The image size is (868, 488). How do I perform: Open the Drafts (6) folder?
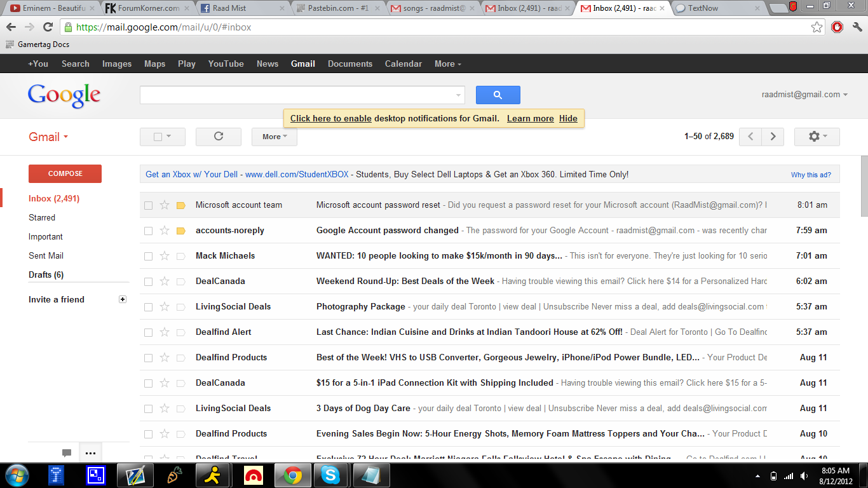point(46,274)
